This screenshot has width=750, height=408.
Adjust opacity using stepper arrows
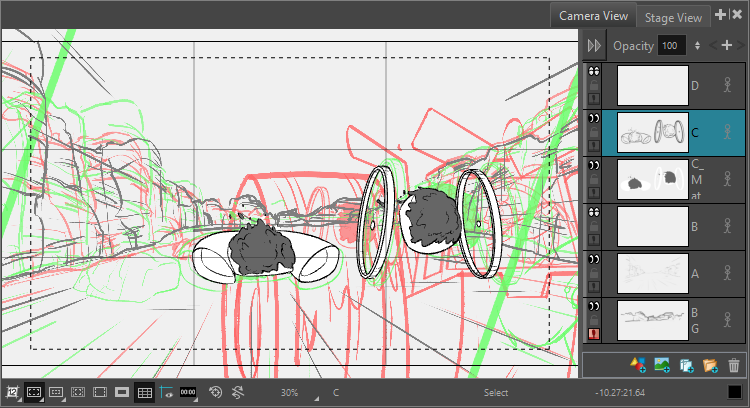[x=697, y=46]
